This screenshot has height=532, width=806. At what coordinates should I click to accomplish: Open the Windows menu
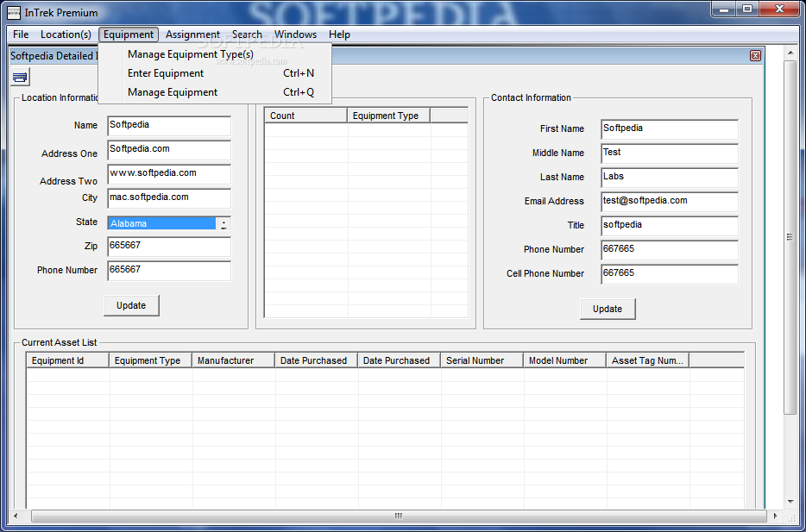(295, 34)
